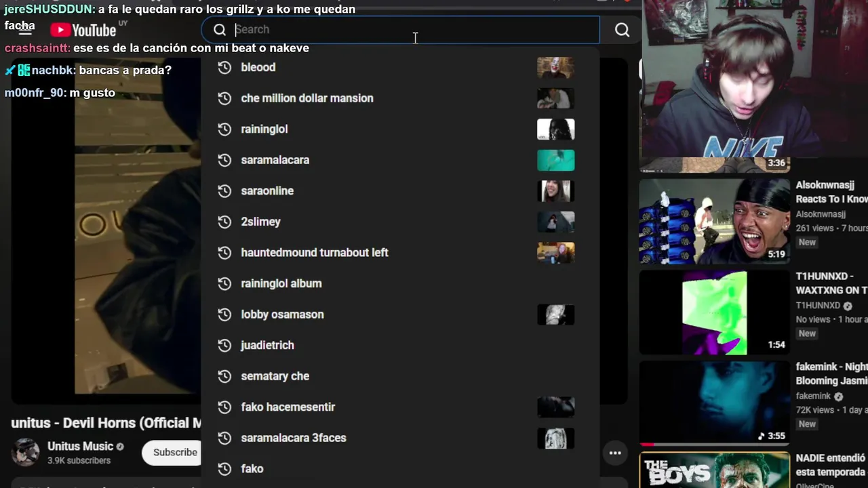868x488 pixels.
Task: Click history clock icon beside 'raininglol album'
Action: 224,283
